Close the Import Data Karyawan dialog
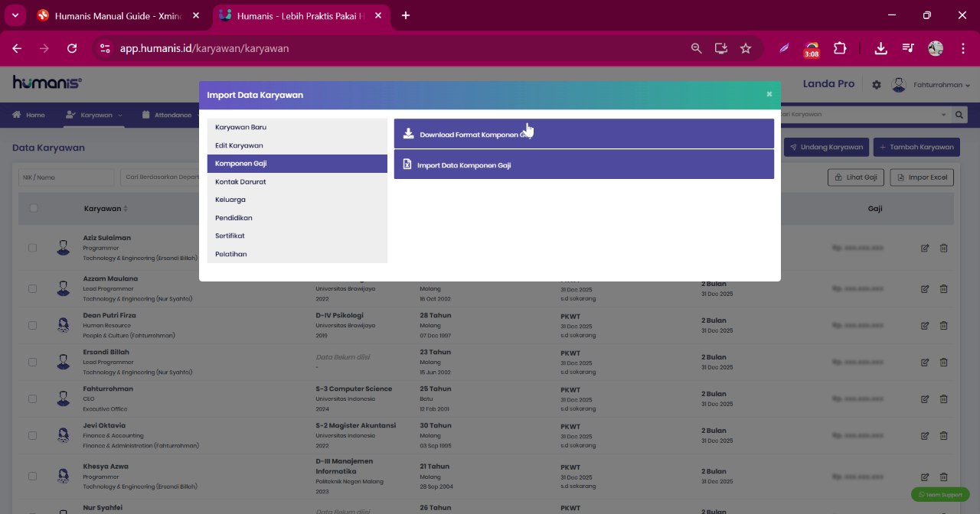 tap(769, 94)
